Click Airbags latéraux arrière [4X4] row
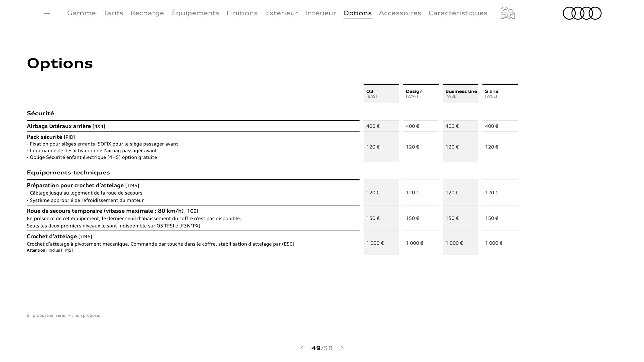The height and width of the screenshot is (362, 644). [193, 126]
